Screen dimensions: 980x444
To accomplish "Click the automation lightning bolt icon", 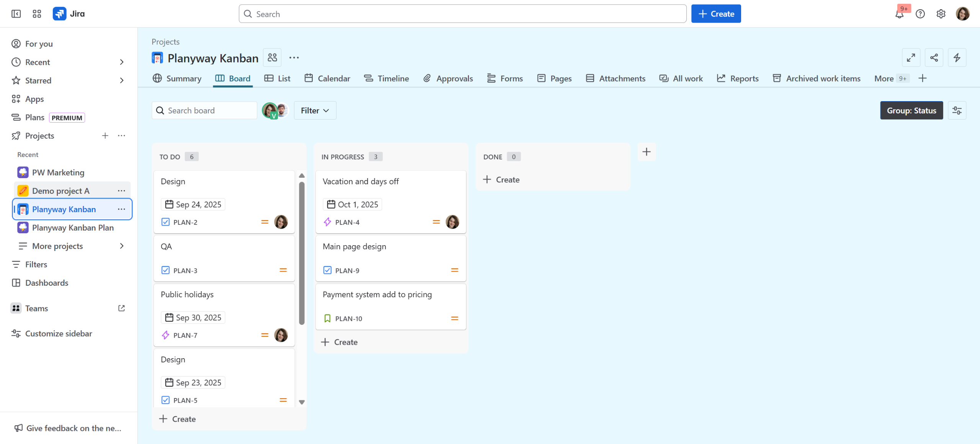I will (x=957, y=57).
